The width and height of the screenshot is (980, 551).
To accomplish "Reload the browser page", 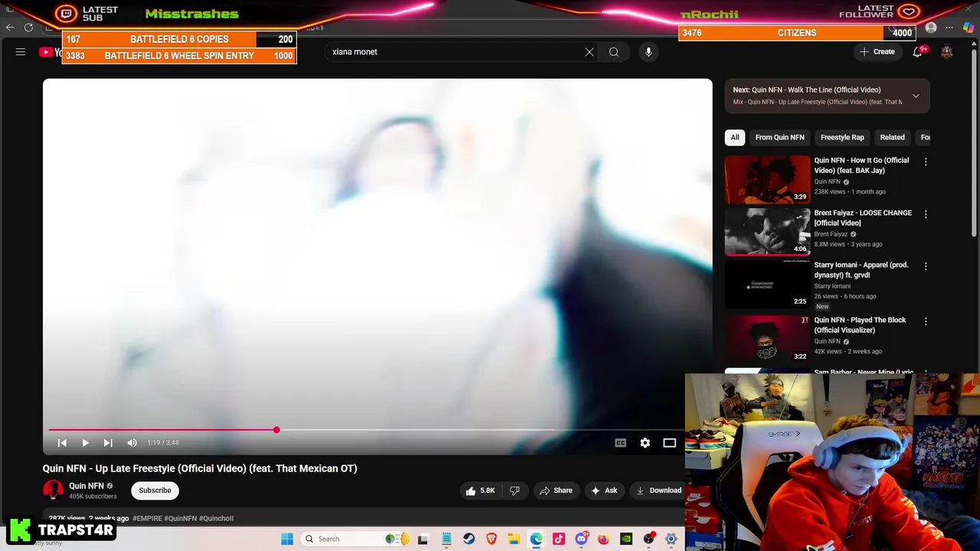I will coord(29,28).
